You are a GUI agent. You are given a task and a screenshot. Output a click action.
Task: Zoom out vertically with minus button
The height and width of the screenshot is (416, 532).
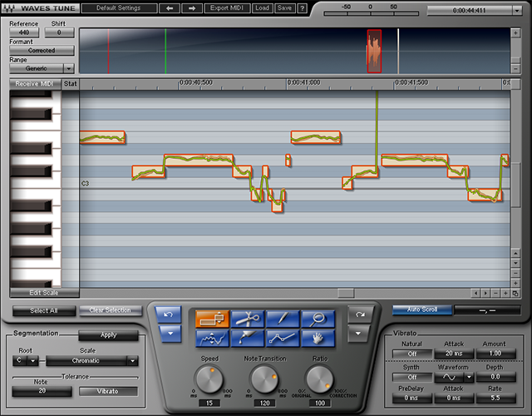(515, 273)
